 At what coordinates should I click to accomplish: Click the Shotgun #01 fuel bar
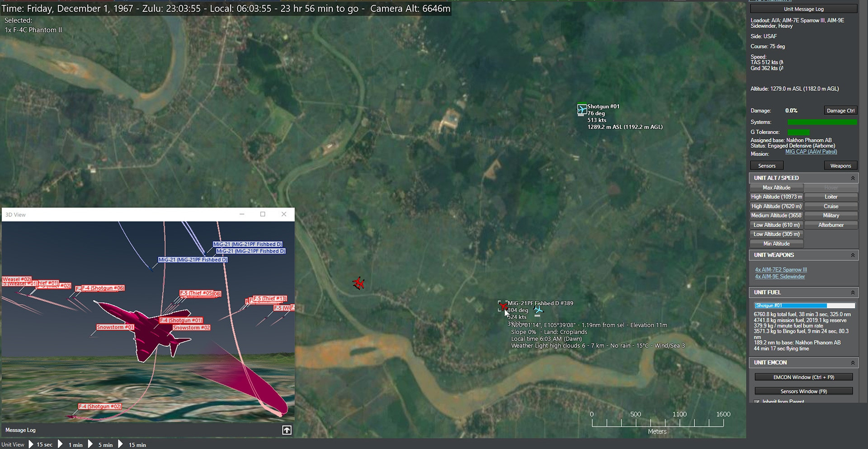[804, 306]
